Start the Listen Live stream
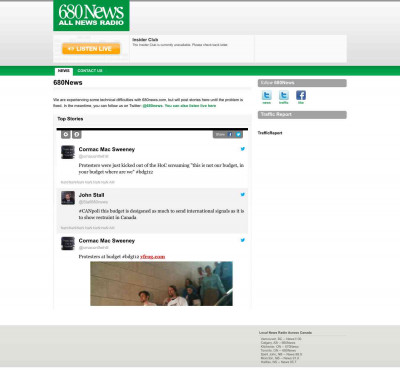Viewport: 400px width, 372px height. (x=91, y=49)
